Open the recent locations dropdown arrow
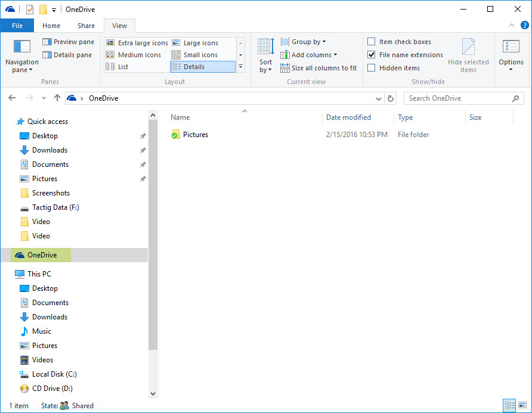The width and height of the screenshot is (532, 413). coord(44,98)
